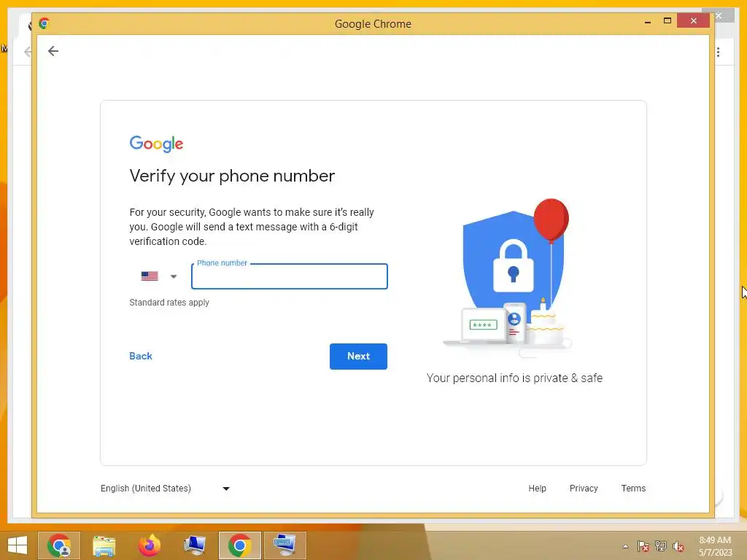Open the US flag country code dropdown
Screen dimensions: 747x560
(159, 276)
